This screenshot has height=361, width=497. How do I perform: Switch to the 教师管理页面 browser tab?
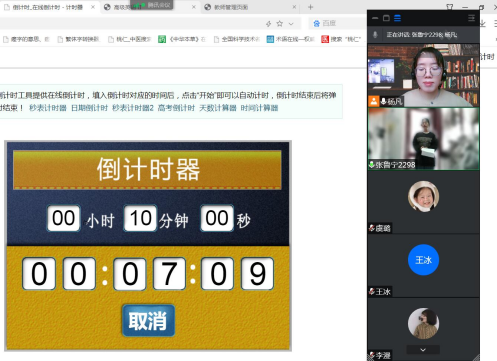coord(250,7)
